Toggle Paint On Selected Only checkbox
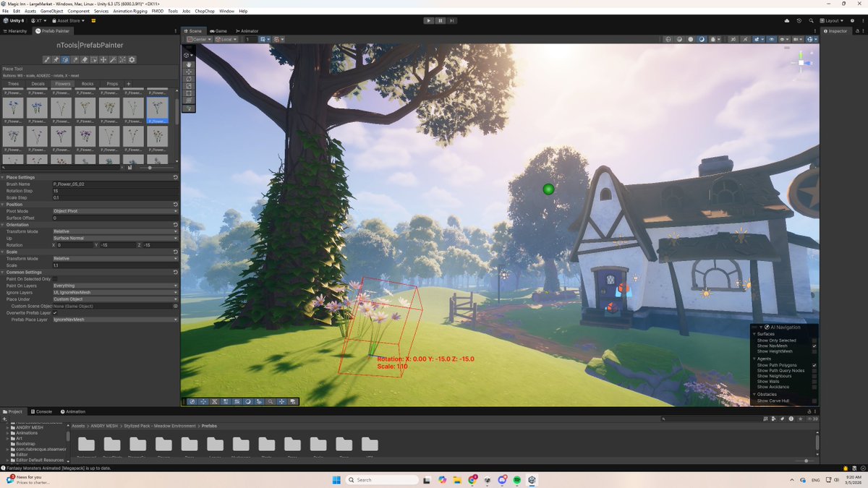This screenshot has width=868, height=488. (x=55, y=278)
